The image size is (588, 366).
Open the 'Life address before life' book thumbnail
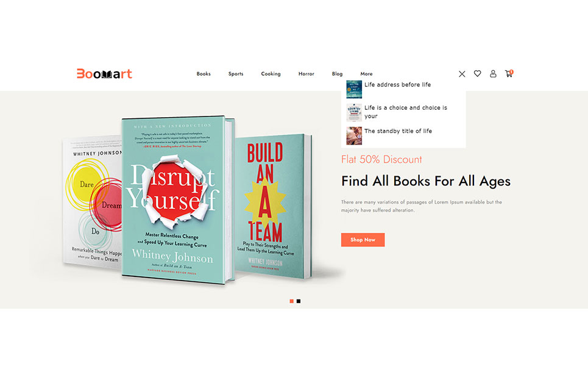354,89
